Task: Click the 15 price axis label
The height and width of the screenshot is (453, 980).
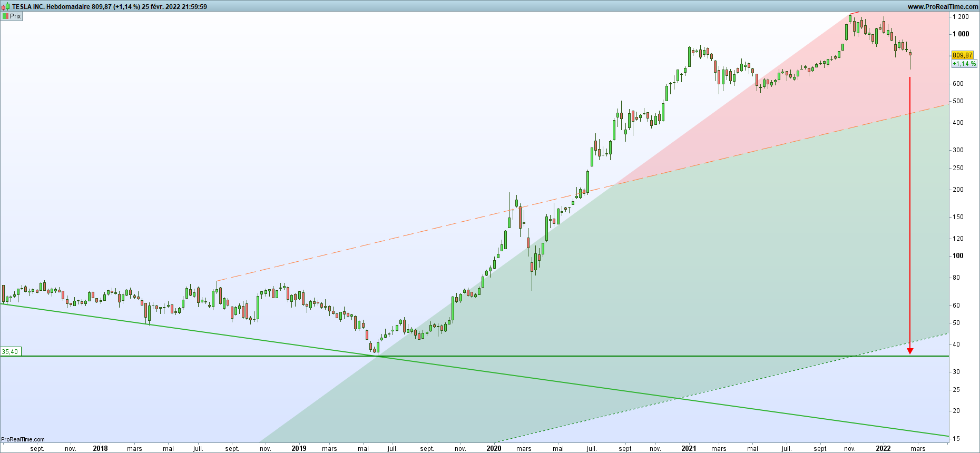Action: pyautogui.click(x=956, y=439)
